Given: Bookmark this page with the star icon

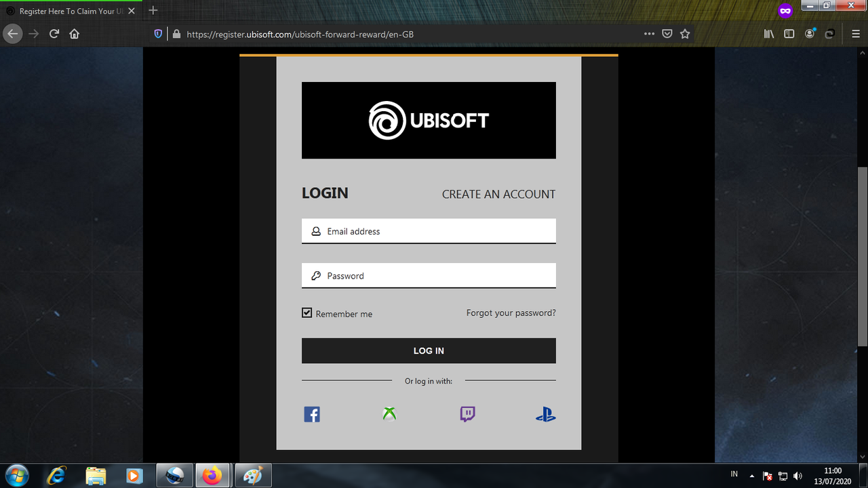Looking at the screenshot, I should pyautogui.click(x=685, y=34).
